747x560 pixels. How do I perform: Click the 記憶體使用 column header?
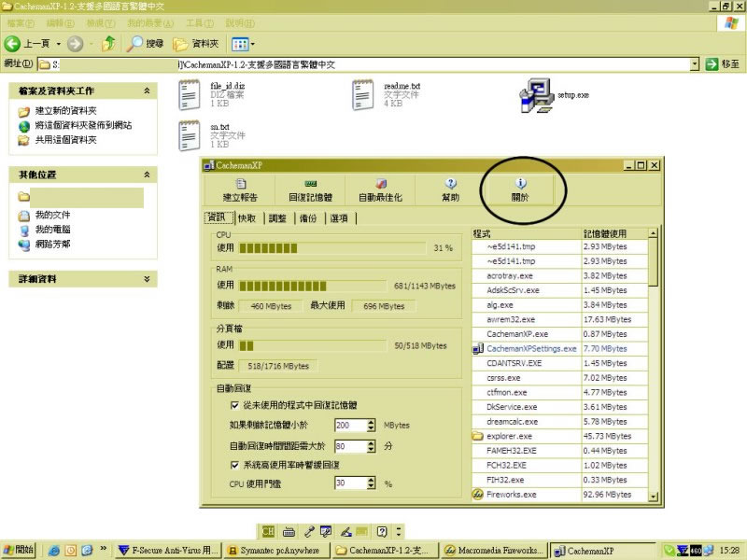pyautogui.click(x=615, y=233)
